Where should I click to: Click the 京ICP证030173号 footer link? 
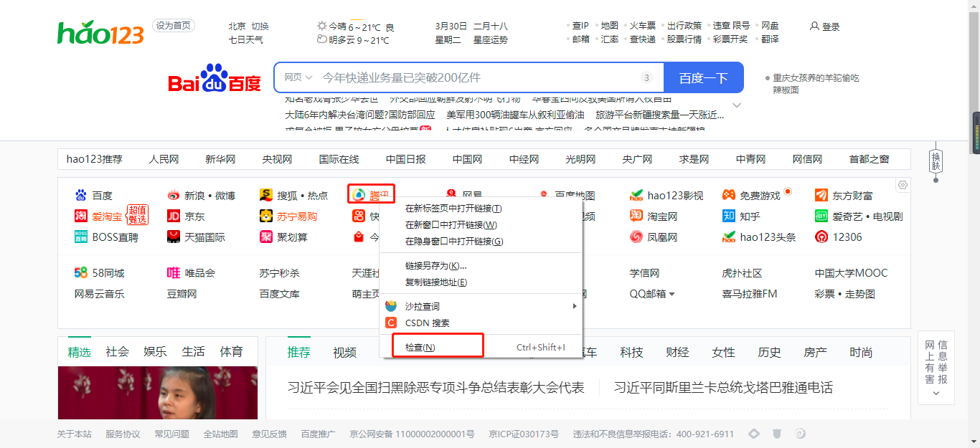tap(524, 434)
